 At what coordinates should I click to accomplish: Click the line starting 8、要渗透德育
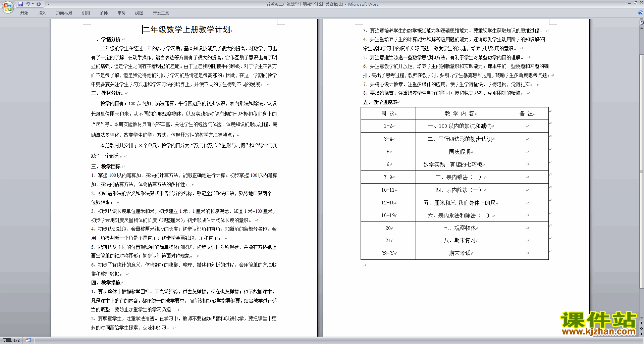[443, 93]
